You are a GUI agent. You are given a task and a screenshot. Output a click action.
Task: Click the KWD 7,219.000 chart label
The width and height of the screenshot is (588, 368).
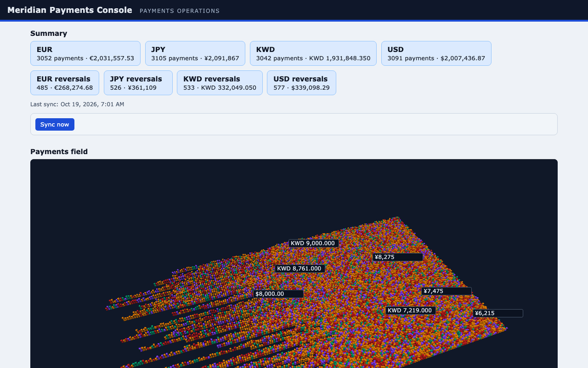click(x=411, y=311)
